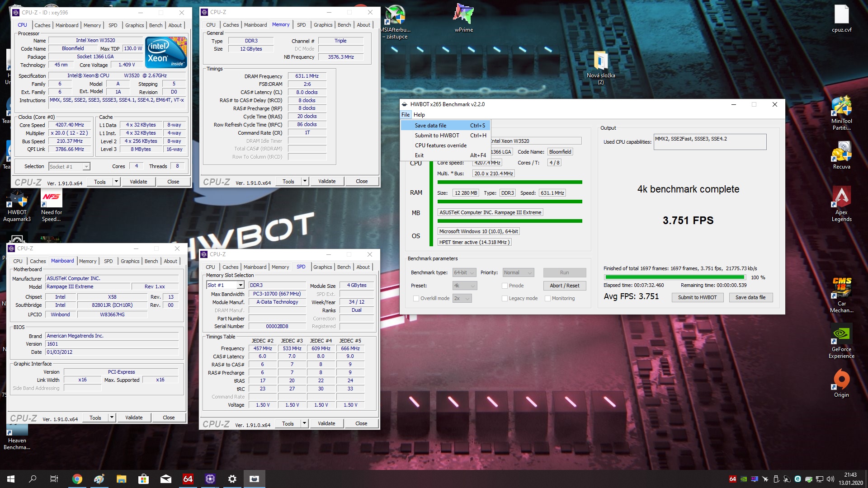Toggle the Legacy mode checkbox
868x488 pixels.
coord(505,298)
